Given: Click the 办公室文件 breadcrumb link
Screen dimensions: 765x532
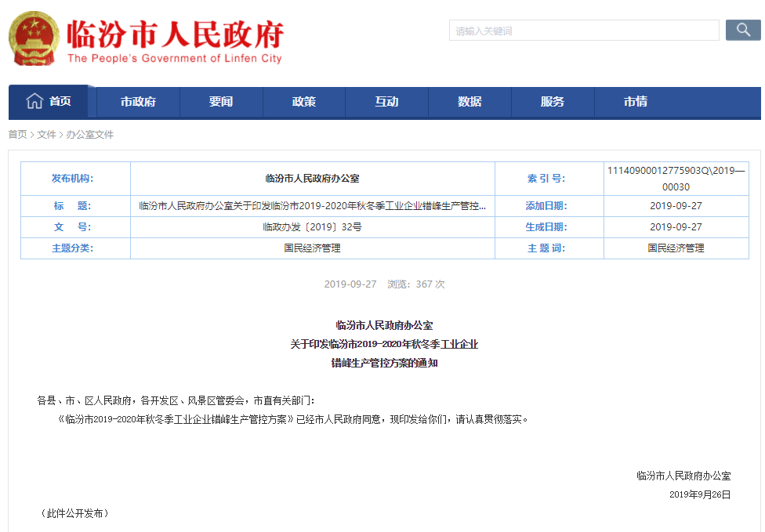Looking at the screenshot, I should click(90, 135).
